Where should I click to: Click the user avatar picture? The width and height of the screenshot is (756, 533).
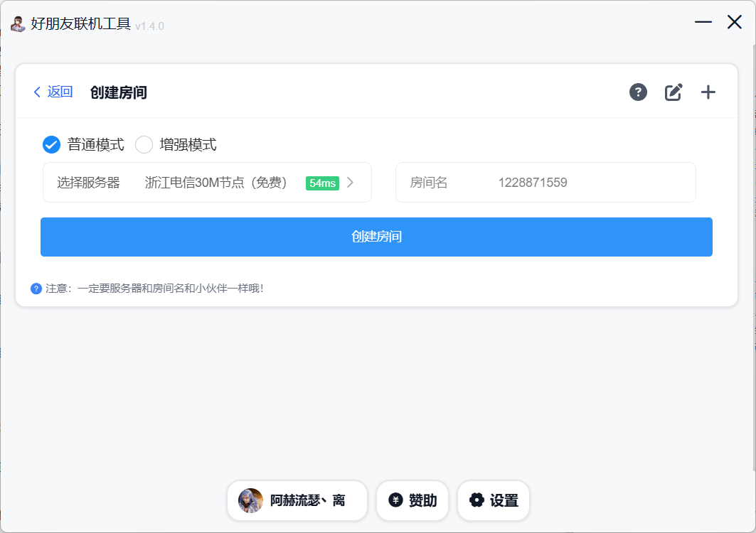pyautogui.click(x=250, y=500)
